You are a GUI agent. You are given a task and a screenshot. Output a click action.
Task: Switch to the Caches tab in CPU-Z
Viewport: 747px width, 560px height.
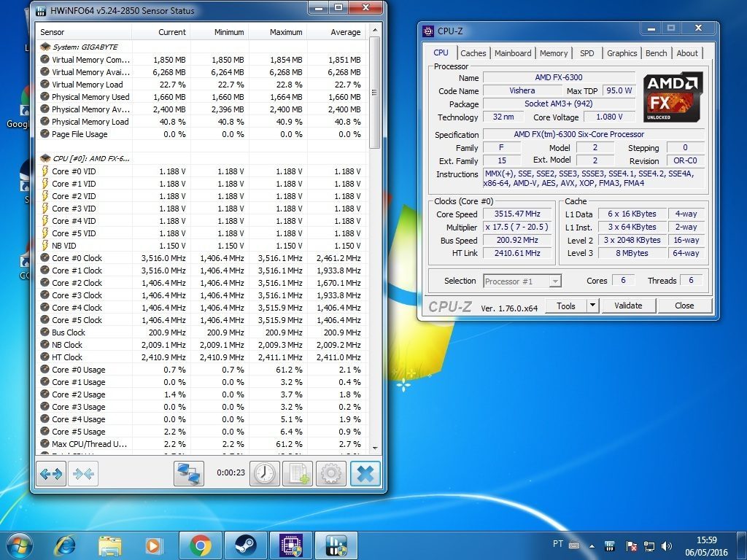coord(473,53)
